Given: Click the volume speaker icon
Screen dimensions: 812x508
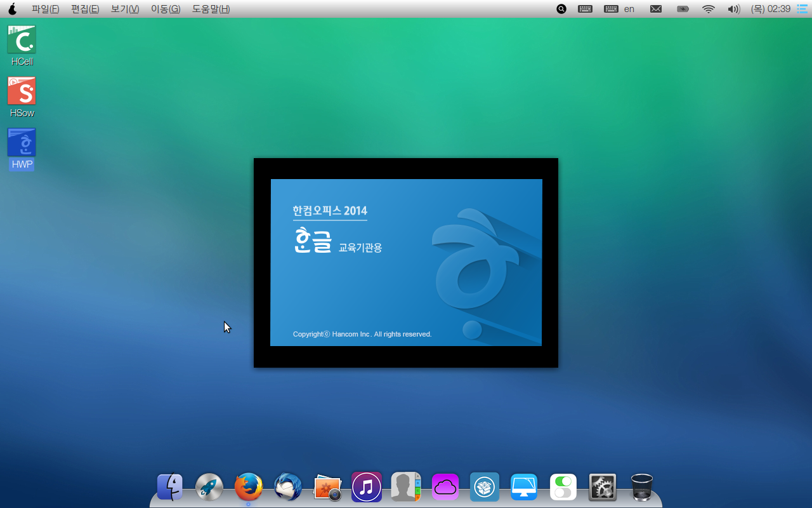Looking at the screenshot, I should (x=734, y=9).
